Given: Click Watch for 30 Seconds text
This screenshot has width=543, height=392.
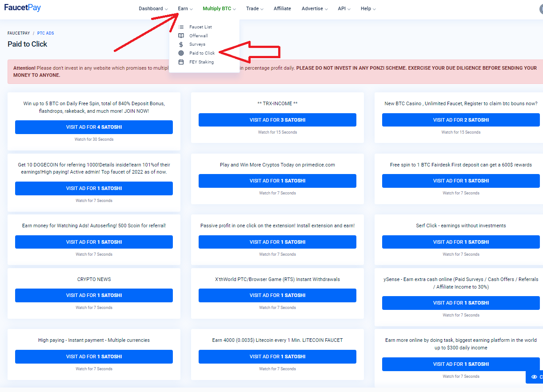Looking at the screenshot, I should pyautogui.click(x=94, y=139).
